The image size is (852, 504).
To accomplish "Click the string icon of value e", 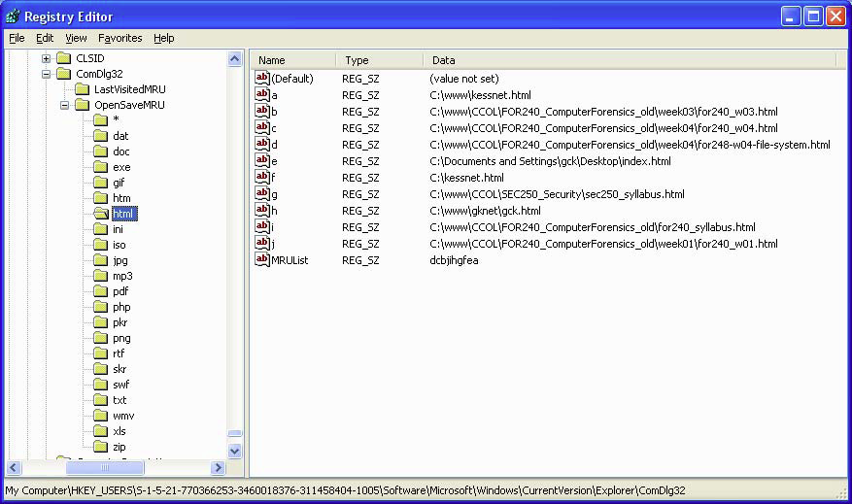I will [x=262, y=160].
